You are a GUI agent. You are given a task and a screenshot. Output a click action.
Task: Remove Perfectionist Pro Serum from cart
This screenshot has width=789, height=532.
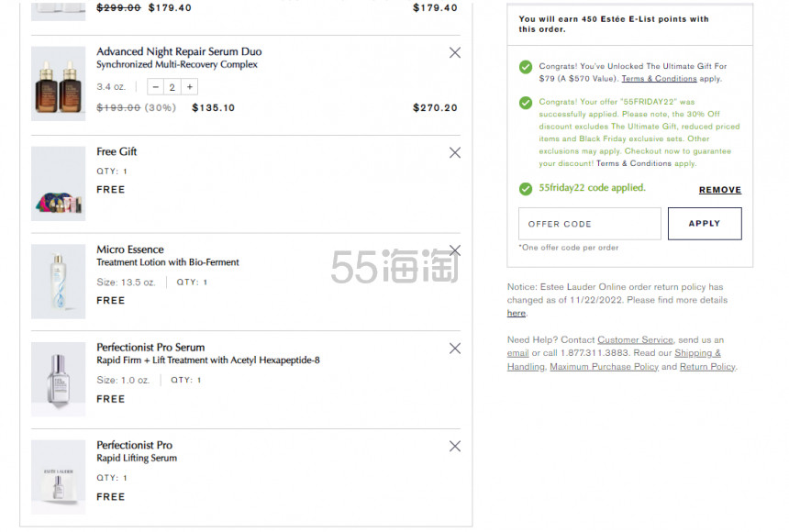click(455, 349)
